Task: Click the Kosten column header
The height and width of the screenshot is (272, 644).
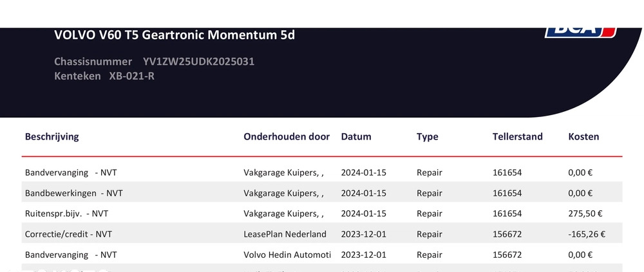Action: pyautogui.click(x=583, y=136)
